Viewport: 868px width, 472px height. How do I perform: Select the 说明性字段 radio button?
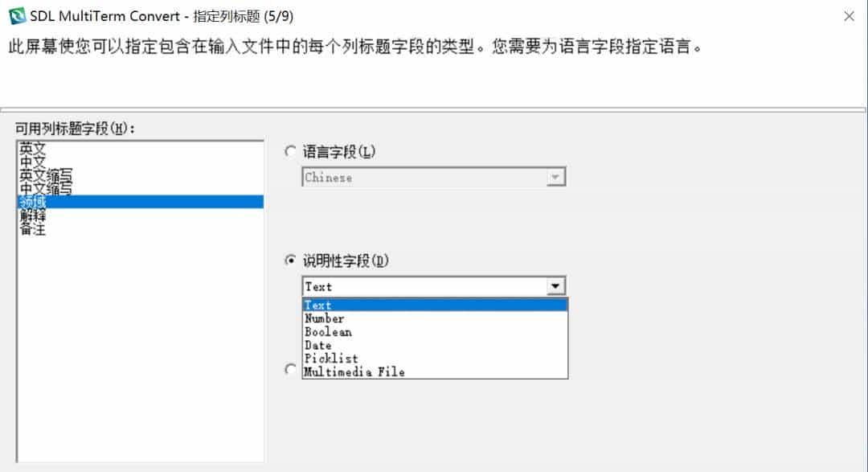(289, 261)
